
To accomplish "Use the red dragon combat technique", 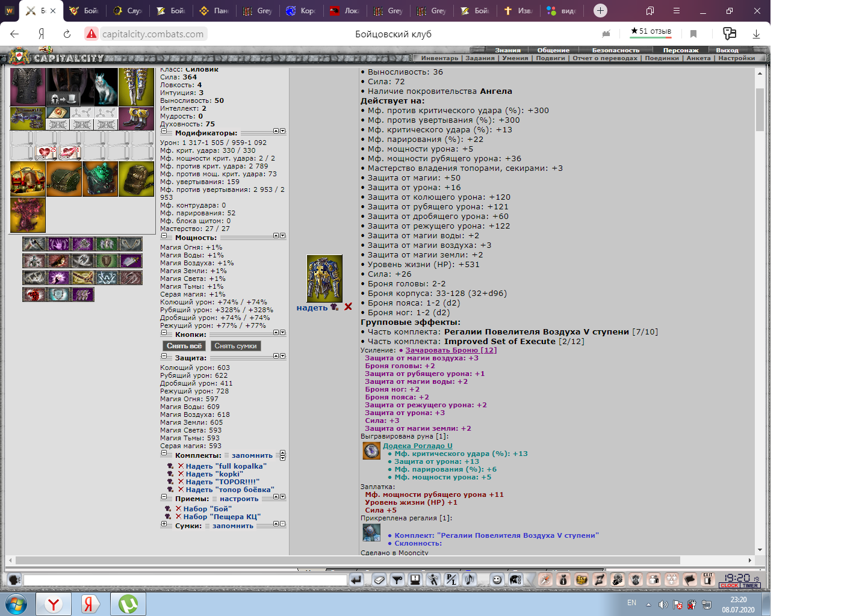I will 34,294.
